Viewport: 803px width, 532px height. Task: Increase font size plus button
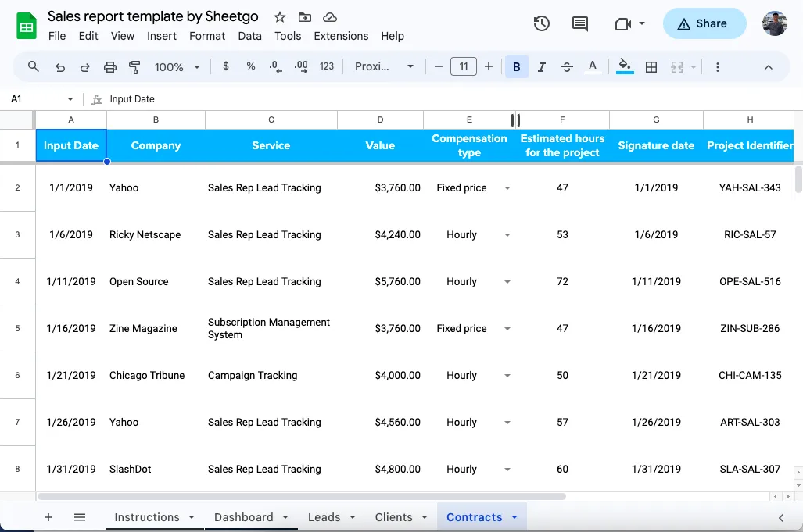[489, 66]
